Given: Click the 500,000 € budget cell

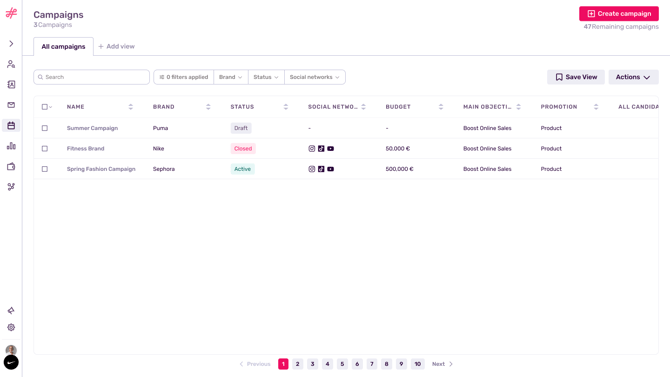Looking at the screenshot, I should pos(399,169).
